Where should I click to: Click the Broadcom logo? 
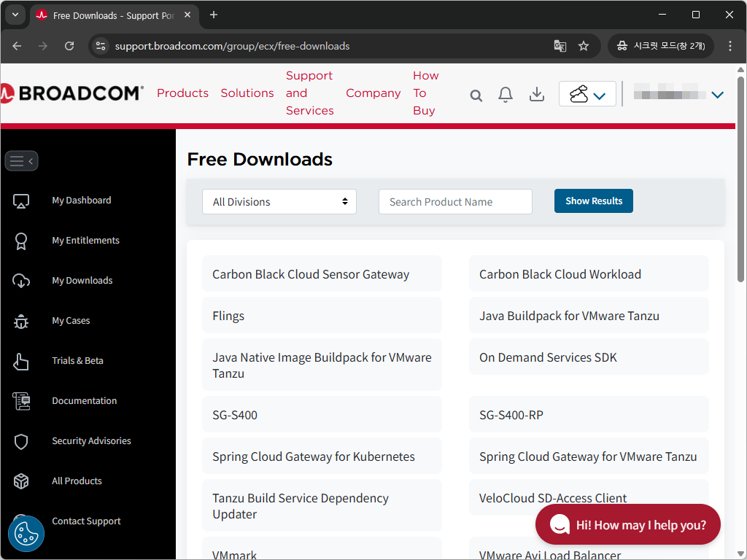tap(71, 93)
